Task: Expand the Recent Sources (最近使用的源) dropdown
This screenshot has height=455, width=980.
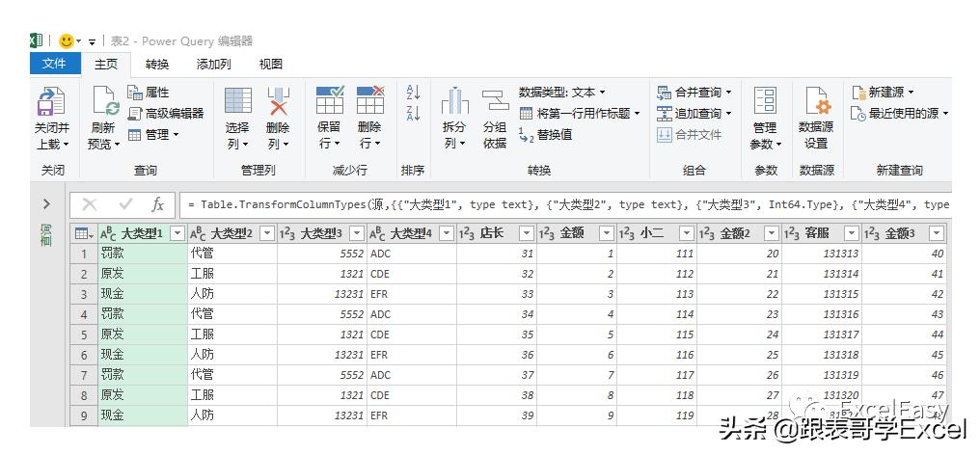Action: coord(945,114)
